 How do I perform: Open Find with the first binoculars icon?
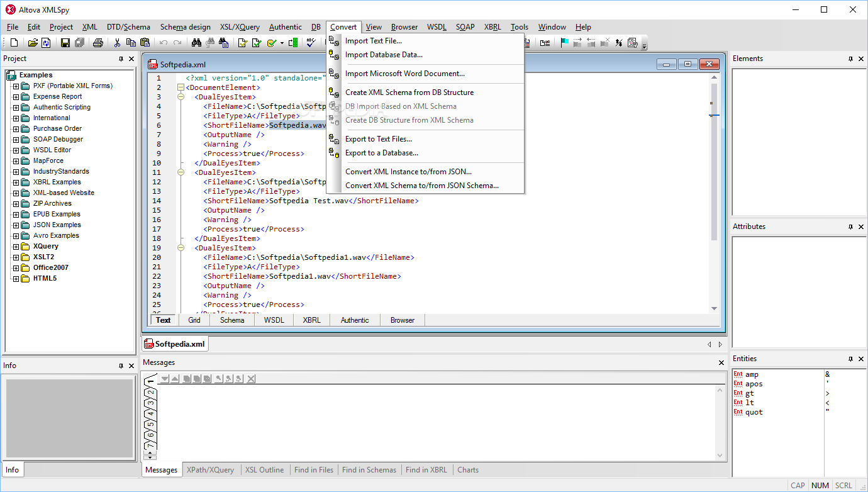coord(196,43)
